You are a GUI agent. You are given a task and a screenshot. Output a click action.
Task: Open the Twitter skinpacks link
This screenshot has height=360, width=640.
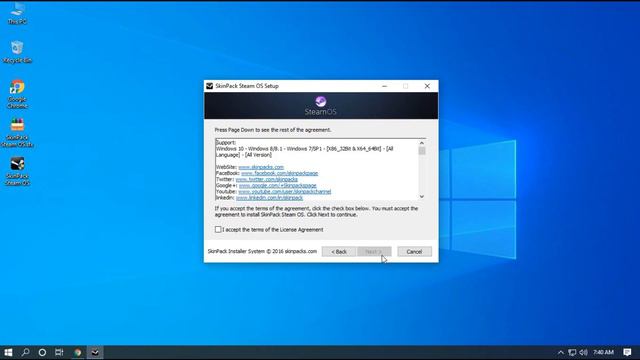pos(267,180)
